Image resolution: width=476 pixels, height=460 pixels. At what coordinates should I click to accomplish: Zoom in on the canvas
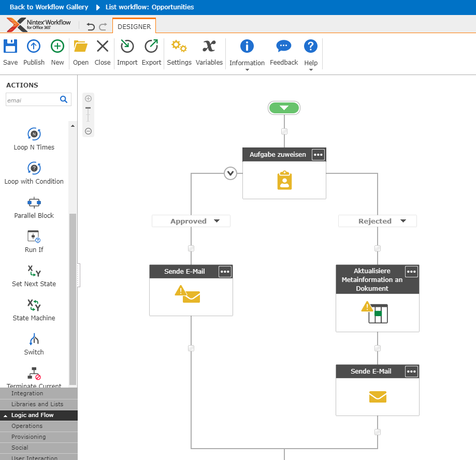click(89, 98)
